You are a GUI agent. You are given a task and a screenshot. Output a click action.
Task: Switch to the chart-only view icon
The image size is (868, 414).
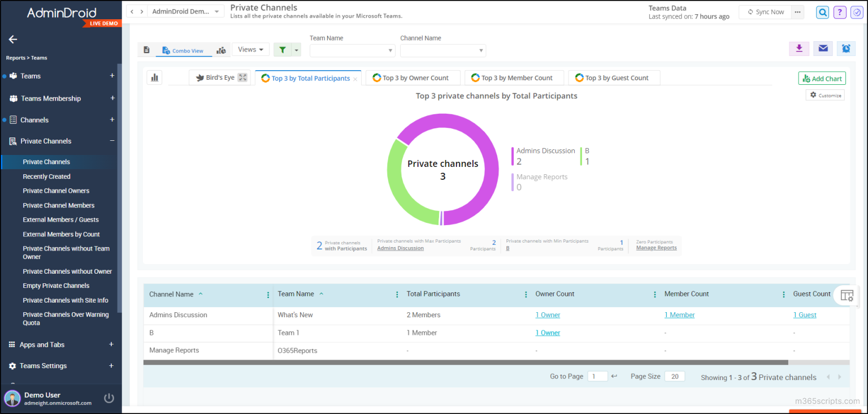point(221,50)
